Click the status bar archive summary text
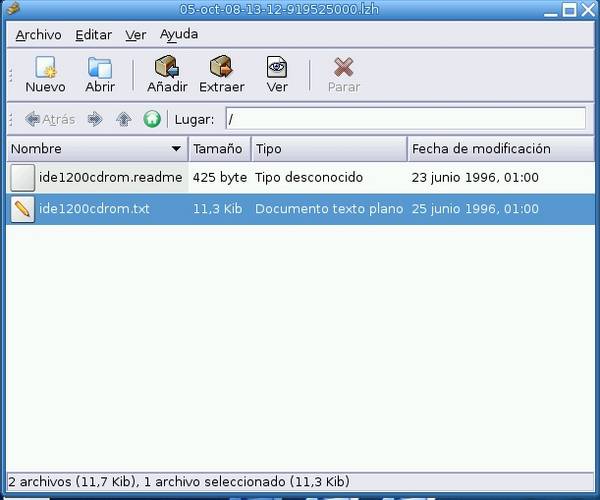 click(179, 481)
